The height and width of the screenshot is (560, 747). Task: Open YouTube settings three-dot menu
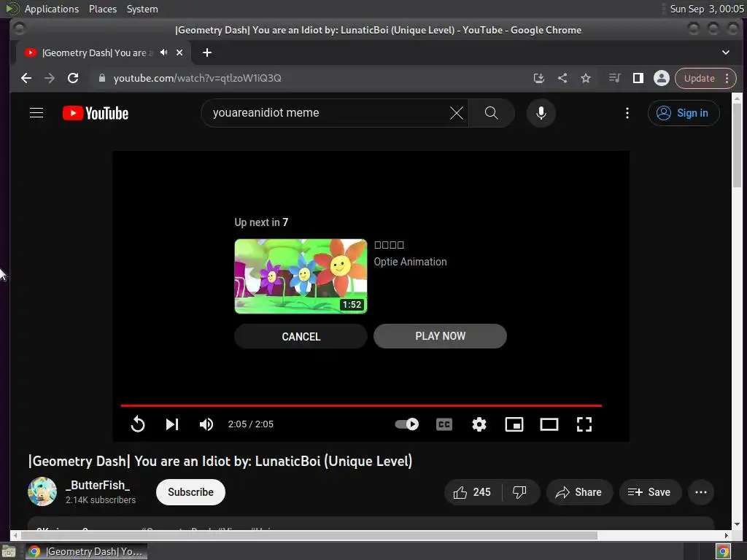pyautogui.click(x=627, y=113)
